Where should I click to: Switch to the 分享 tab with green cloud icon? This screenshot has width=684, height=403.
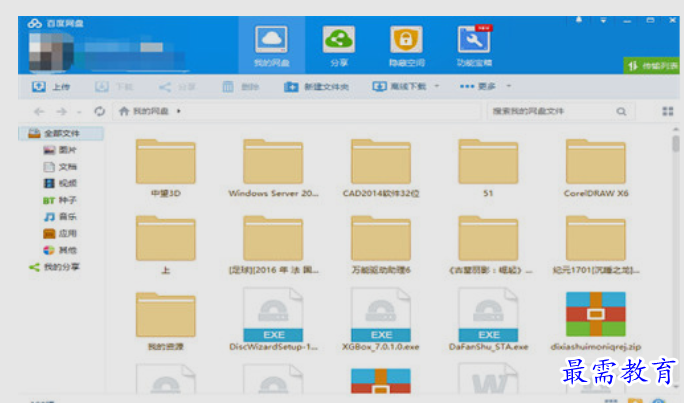(x=339, y=46)
